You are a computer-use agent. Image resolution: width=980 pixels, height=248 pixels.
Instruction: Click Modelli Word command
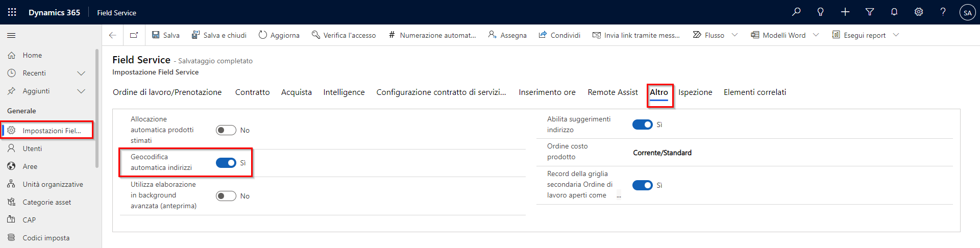(x=778, y=35)
